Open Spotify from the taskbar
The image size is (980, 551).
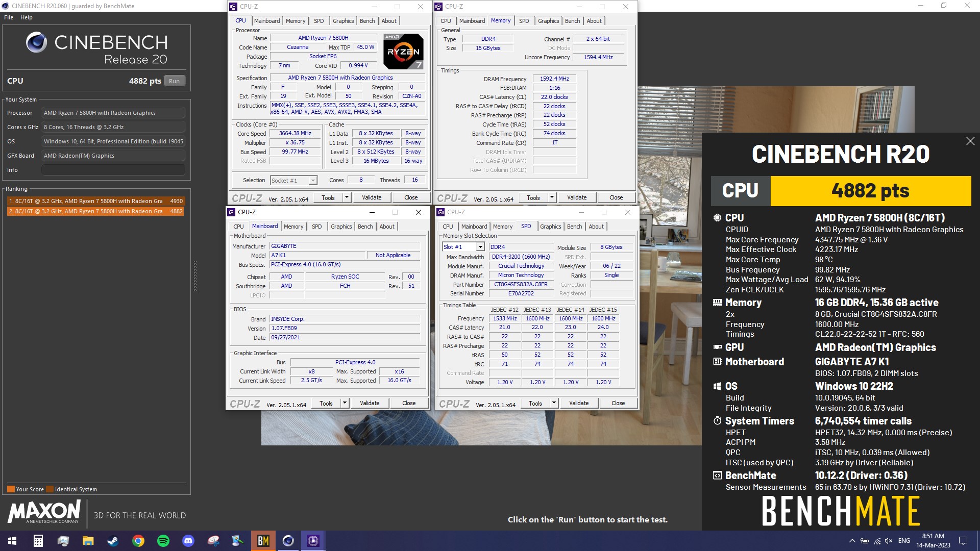click(x=163, y=541)
